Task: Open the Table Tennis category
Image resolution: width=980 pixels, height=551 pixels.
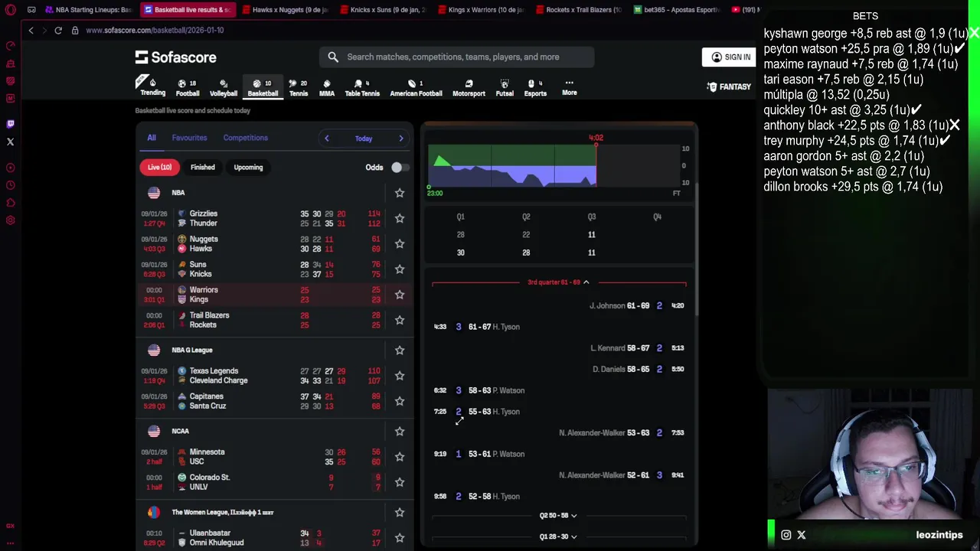Action: click(x=362, y=87)
